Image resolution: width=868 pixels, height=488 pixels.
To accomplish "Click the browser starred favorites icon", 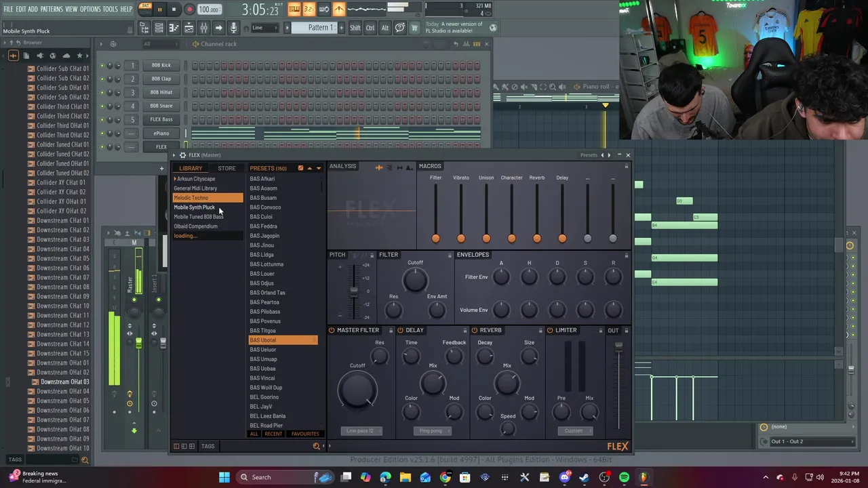I will pyautogui.click(x=79, y=56).
